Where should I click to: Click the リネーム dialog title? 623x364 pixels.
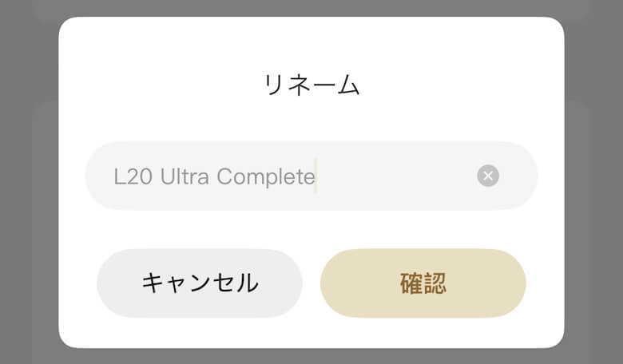tap(311, 85)
